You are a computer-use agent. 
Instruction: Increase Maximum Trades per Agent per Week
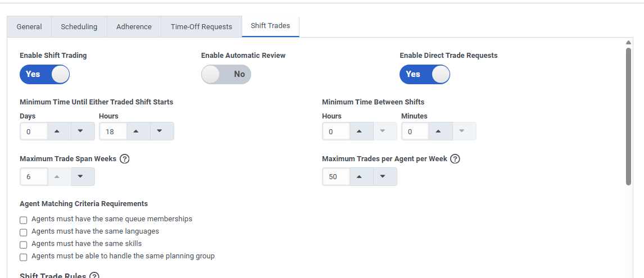tap(359, 176)
